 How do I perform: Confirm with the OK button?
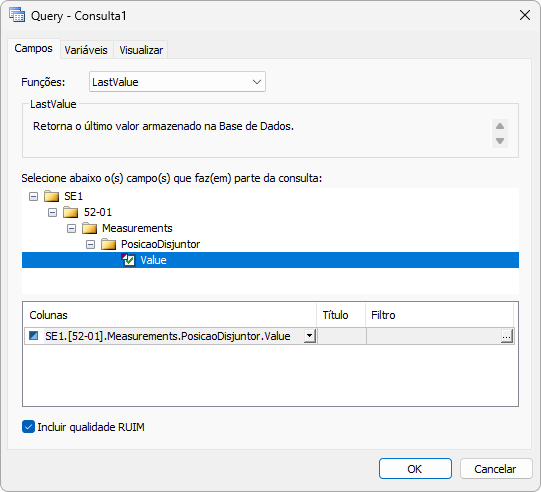coord(415,469)
